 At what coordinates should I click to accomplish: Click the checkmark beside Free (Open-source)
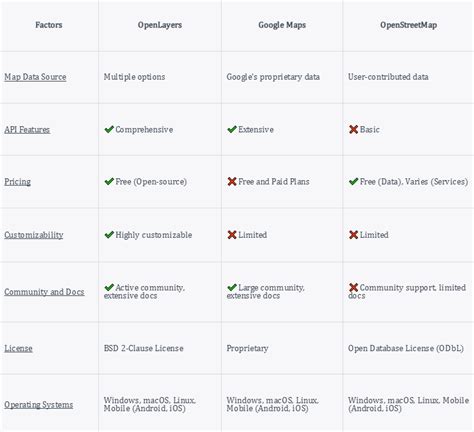click(x=109, y=182)
